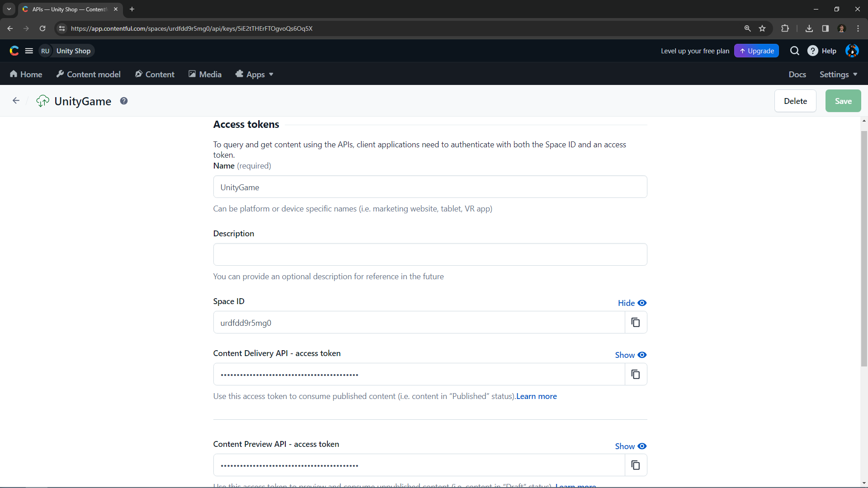Copy the Space ID value
The height and width of the screenshot is (488, 868).
635,322
